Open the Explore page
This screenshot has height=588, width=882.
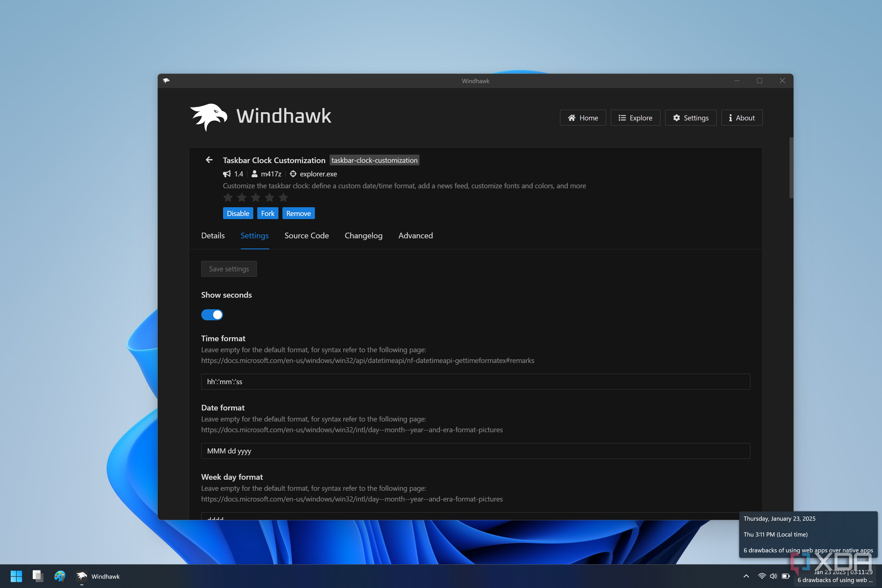(635, 118)
